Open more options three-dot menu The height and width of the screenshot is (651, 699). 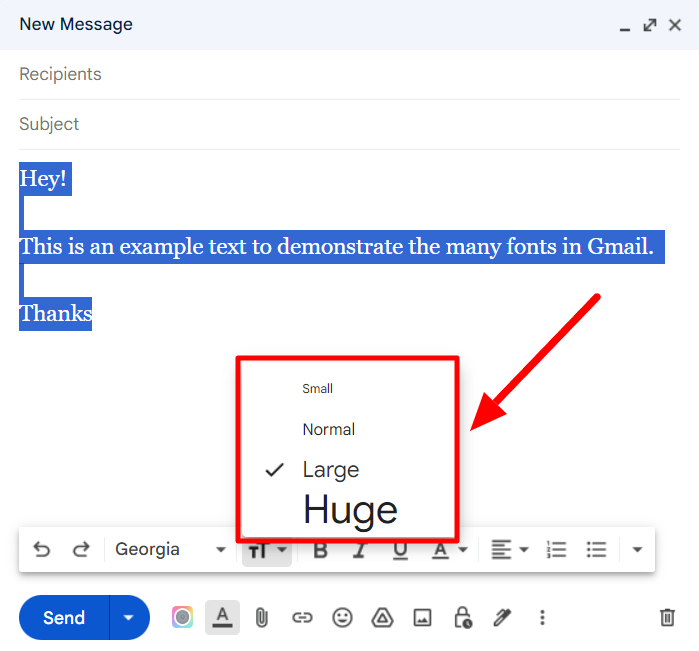tap(542, 618)
